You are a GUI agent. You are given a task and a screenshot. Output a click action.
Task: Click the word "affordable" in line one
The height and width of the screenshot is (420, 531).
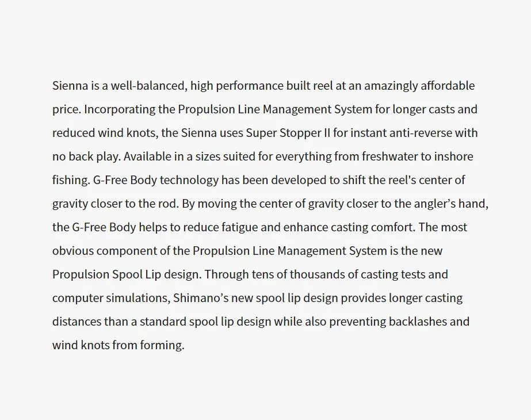click(x=448, y=86)
